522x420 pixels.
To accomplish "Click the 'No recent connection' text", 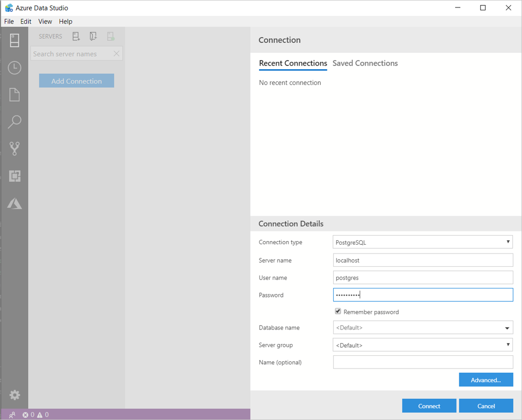I will [290, 82].
